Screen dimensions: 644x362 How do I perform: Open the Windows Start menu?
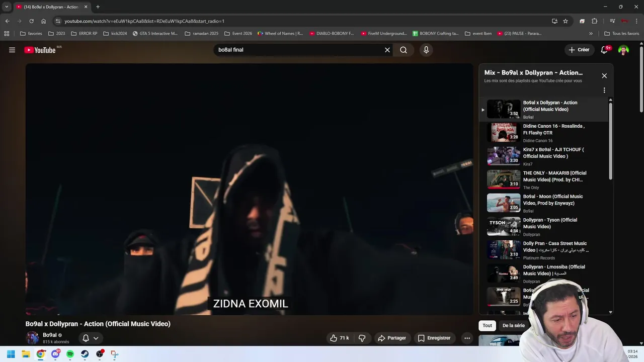click(x=11, y=354)
